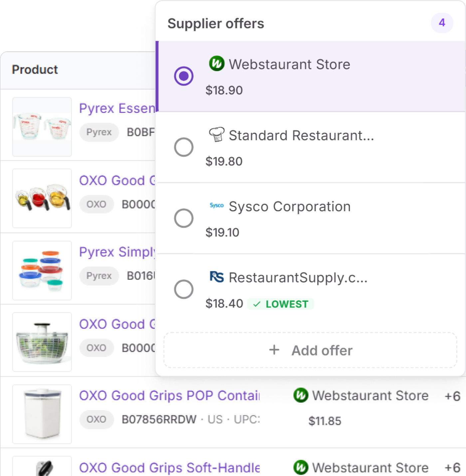Click Webstaurant logo in POP Container row

pyautogui.click(x=301, y=395)
